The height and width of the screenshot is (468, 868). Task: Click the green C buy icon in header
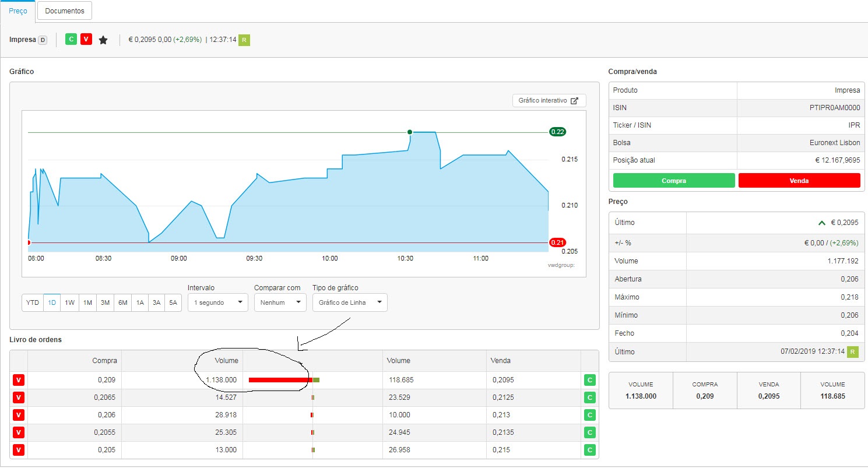71,39
